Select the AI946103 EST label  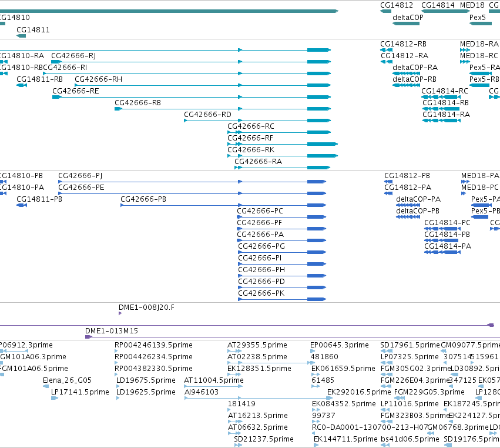click(x=202, y=392)
